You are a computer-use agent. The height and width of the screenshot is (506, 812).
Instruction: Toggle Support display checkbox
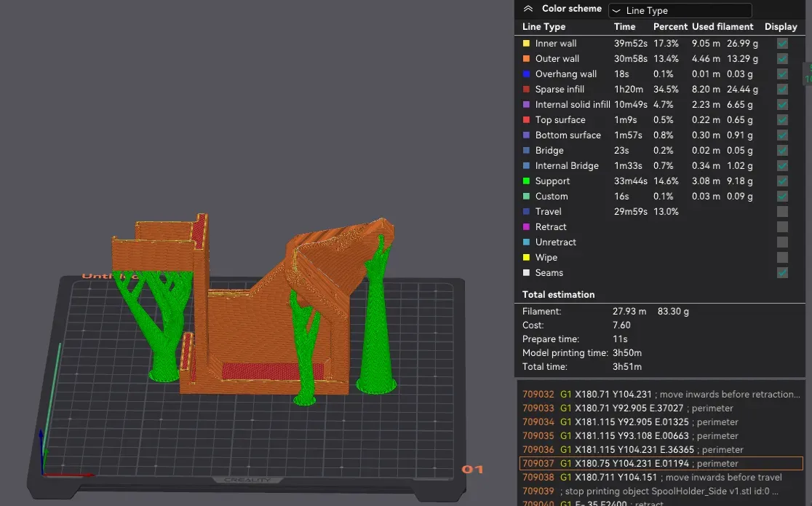tap(782, 181)
